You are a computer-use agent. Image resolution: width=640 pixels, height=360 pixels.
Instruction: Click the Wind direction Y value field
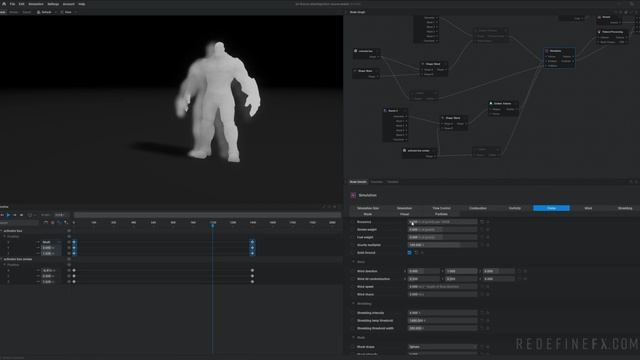tap(461, 271)
